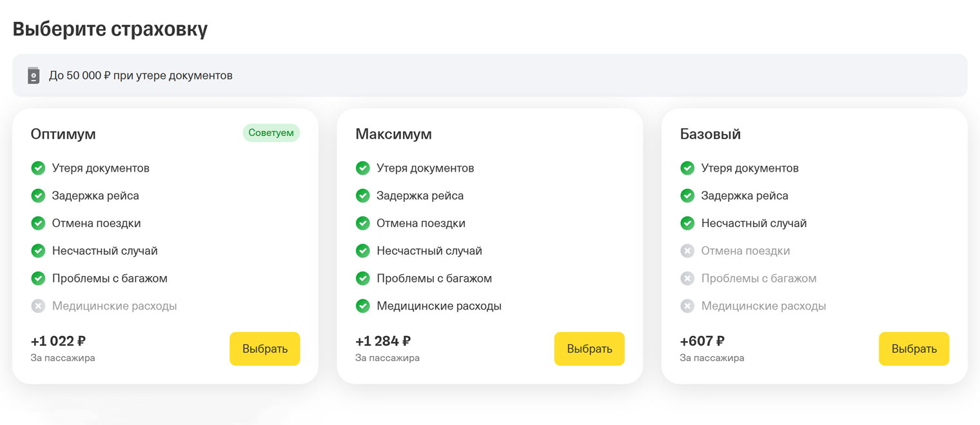Screen dimensions: 980x425
Task: Choose the Оптимум plan with Выбрать
Action: click(264, 349)
